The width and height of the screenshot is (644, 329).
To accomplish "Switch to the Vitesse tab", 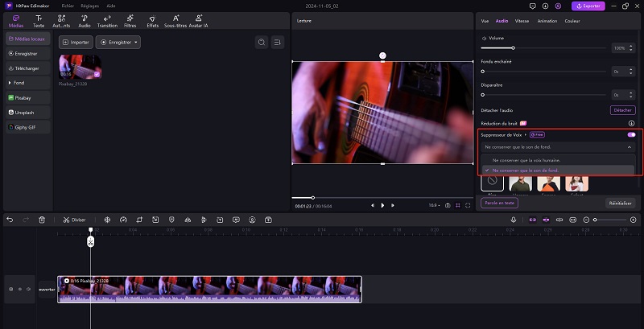I will pos(522,20).
